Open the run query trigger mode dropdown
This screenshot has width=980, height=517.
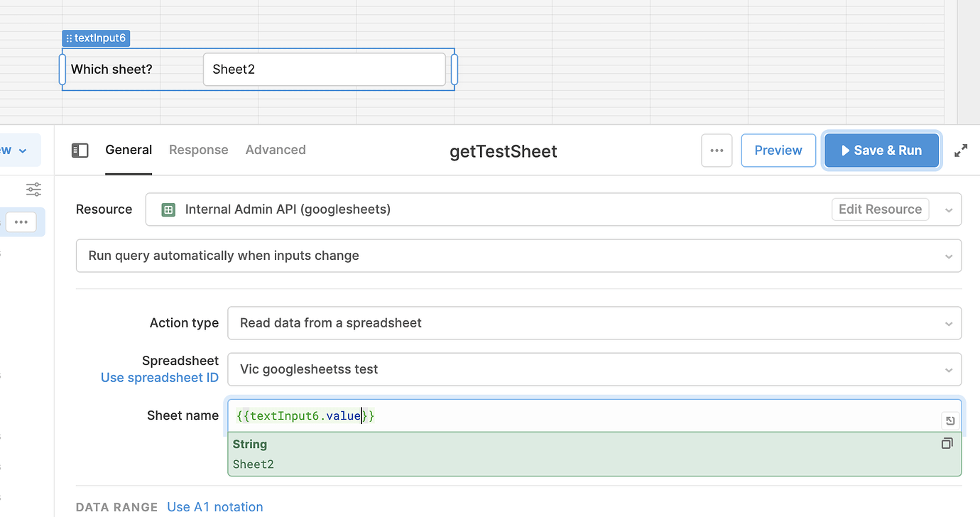[949, 256]
